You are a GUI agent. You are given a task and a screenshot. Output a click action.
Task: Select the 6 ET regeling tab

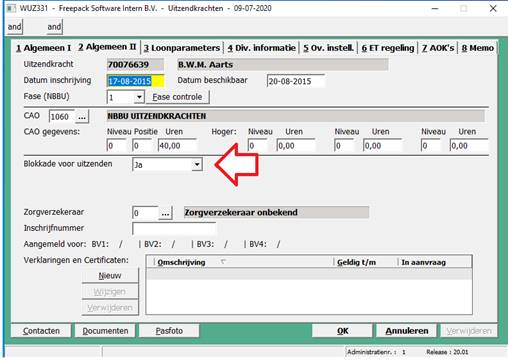pyautogui.click(x=388, y=48)
